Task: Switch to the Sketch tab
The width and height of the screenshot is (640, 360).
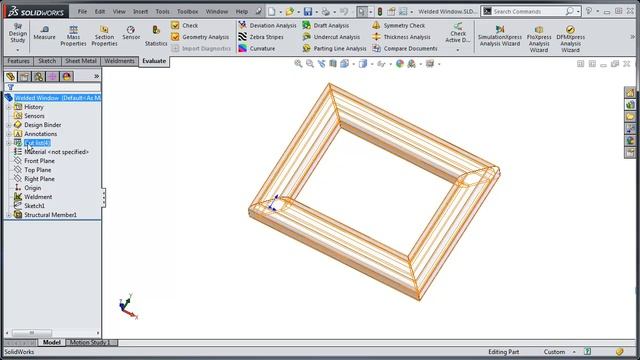Action: pyautogui.click(x=47, y=61)
